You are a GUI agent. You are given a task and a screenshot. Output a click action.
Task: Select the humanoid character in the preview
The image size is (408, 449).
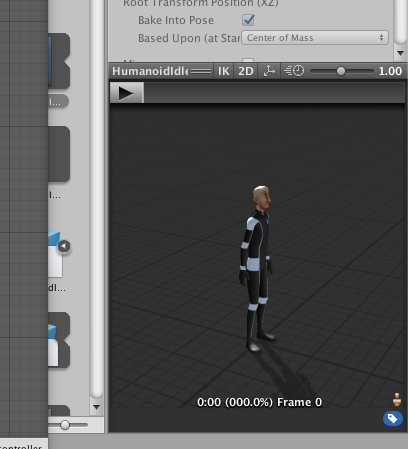point(257,268)
